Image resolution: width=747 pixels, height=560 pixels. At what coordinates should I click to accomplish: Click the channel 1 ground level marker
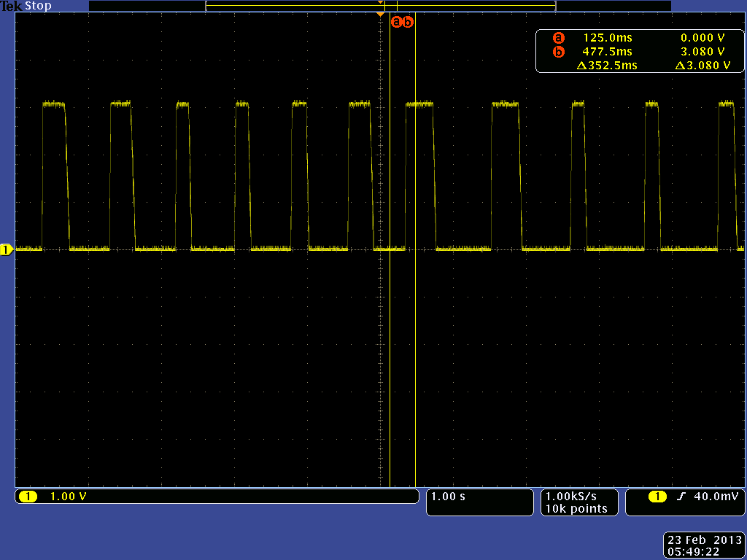coord(6,250)
